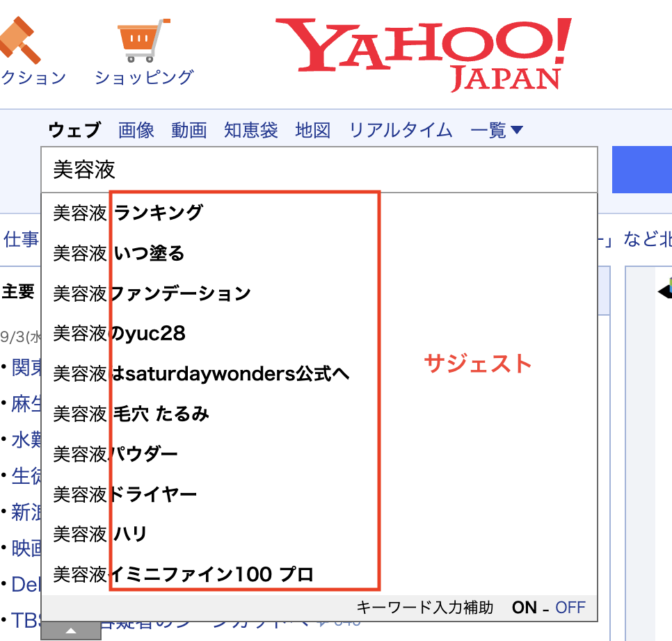
Task: Open the ショッピング text link
Action: 143,77
